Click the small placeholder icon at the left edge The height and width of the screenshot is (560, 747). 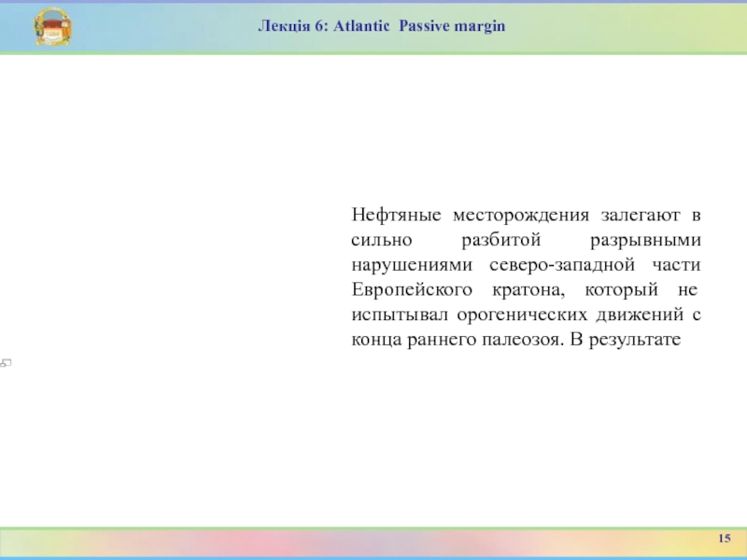pos(6,363)
